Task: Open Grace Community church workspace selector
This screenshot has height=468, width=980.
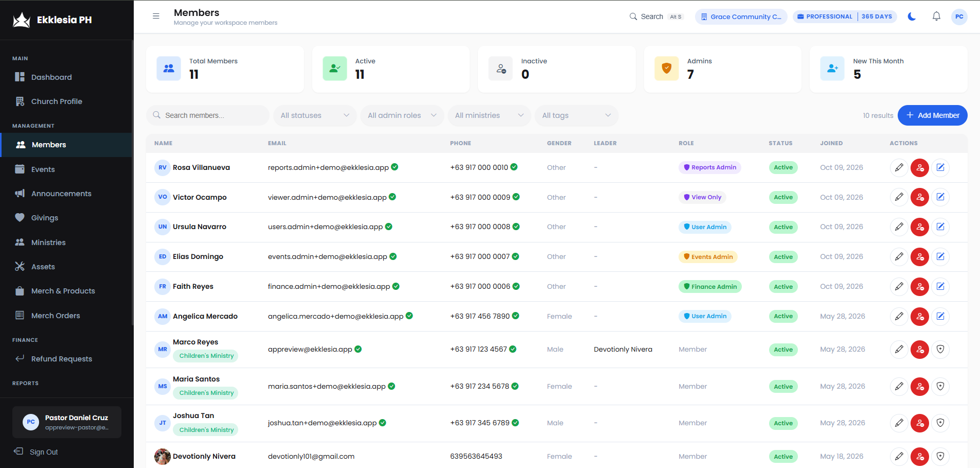Action: 741,16
